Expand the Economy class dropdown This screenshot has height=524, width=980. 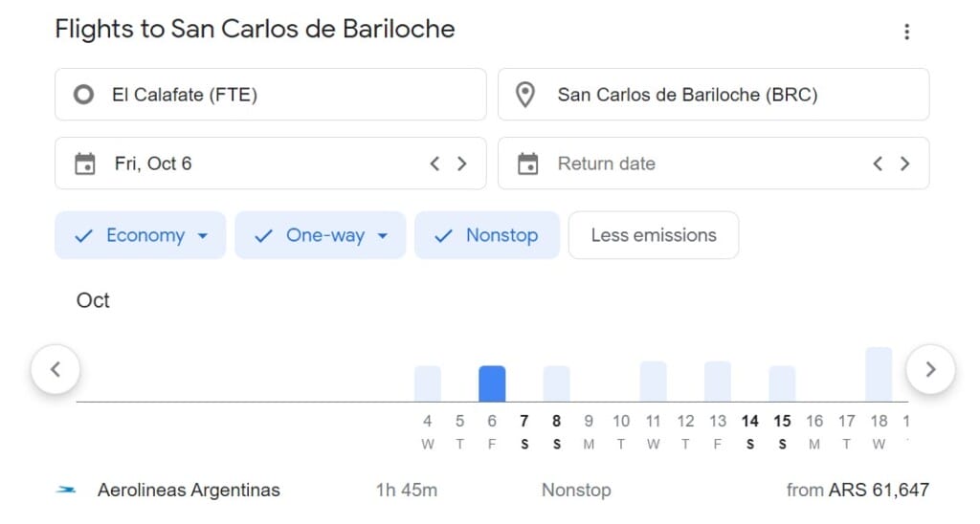point(140,235)
